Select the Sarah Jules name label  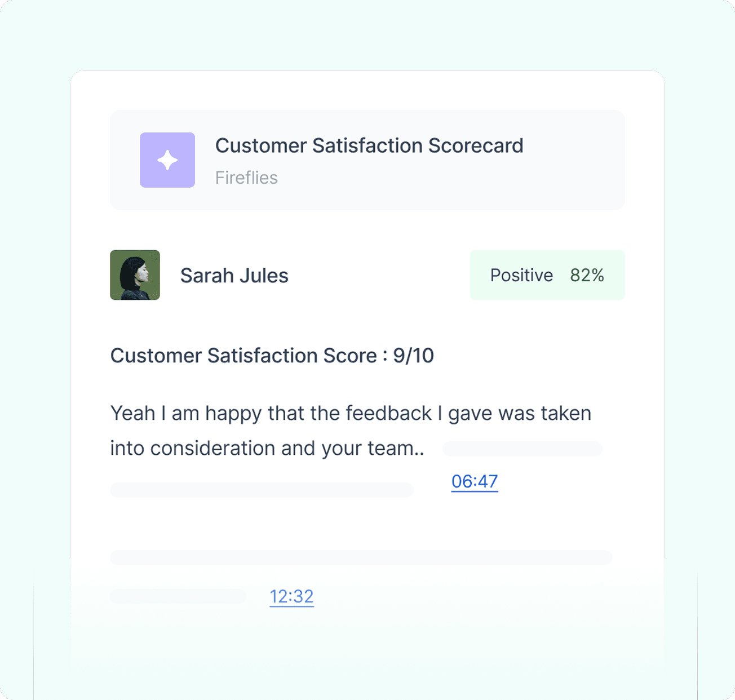coord(234,276)
